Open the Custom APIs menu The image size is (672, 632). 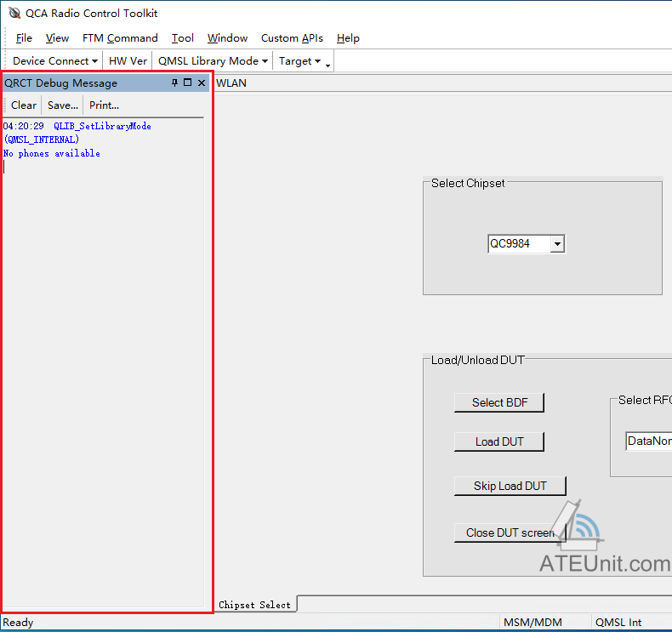click(x=292, y=38)
